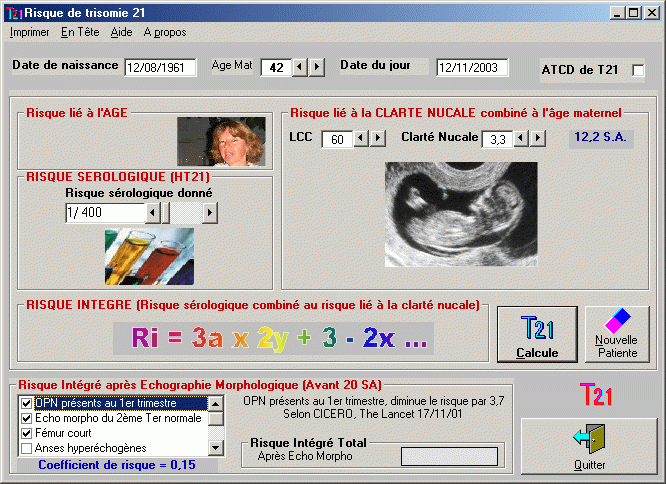Screen dimensions: 666x484
Task: Increase Clarté Nucale with right arrow
Action: (538, 138)
